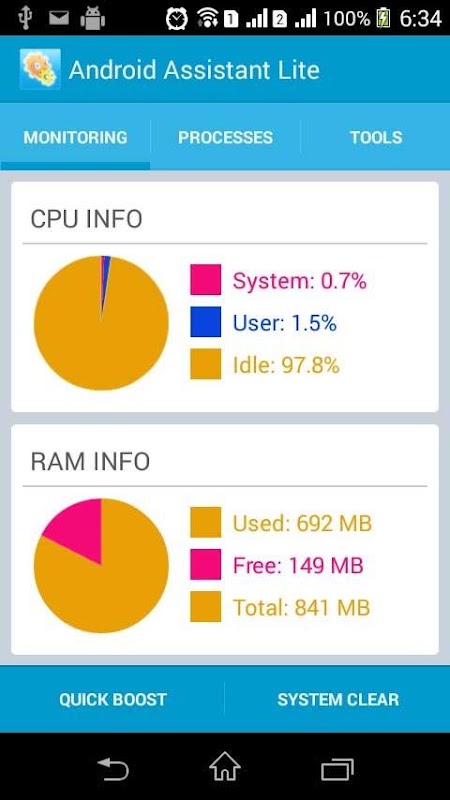Click the pink Free RAM swatch
450x800 pixels.
pos(206,564)
